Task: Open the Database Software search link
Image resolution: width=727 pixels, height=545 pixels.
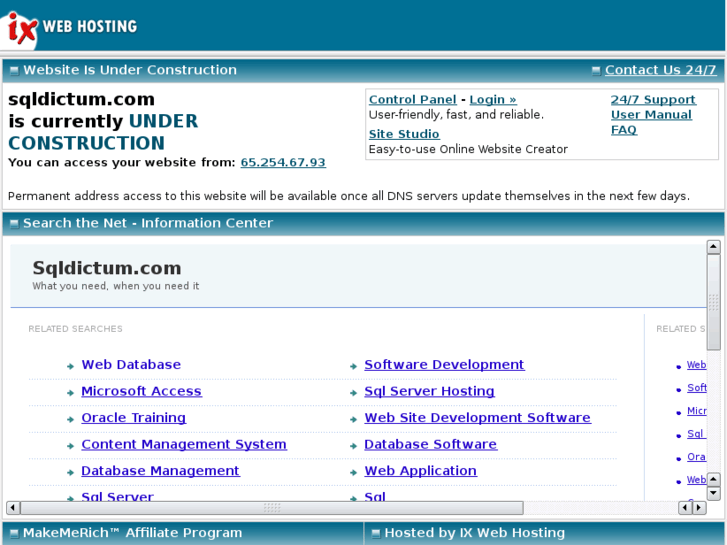Action: (x=430, y=444)
